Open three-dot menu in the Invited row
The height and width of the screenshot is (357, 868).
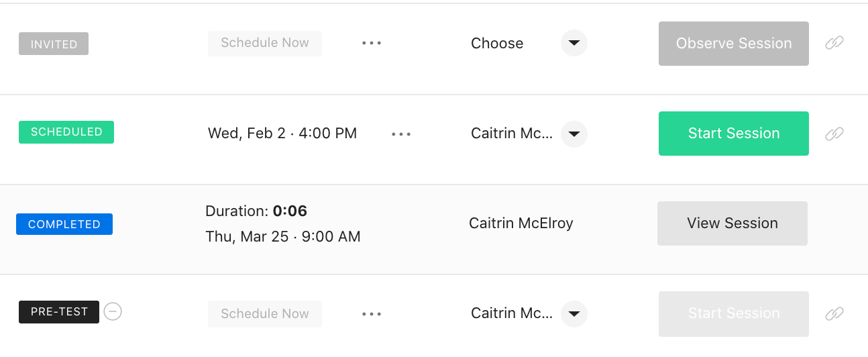[x=372, y=43]
